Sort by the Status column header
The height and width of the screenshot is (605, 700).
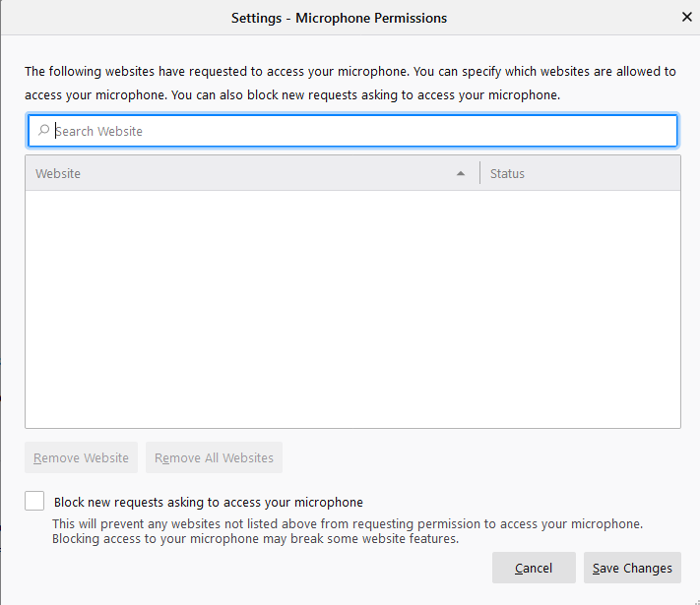[x=580, y=173]
